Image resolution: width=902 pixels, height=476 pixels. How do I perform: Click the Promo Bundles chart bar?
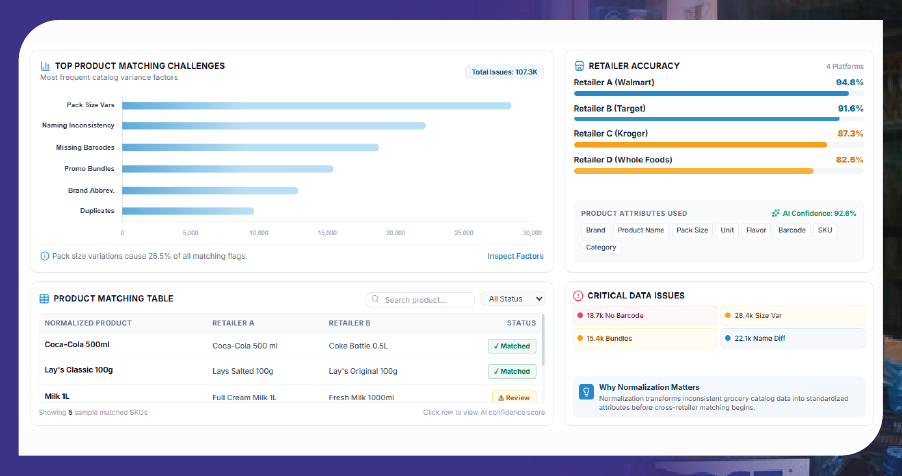228,169
